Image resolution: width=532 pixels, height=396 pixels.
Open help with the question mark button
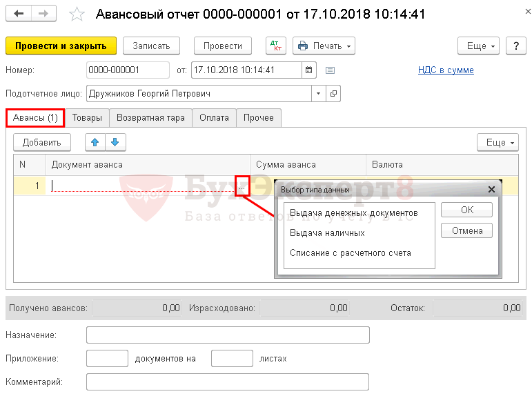[x=515, y=46]
